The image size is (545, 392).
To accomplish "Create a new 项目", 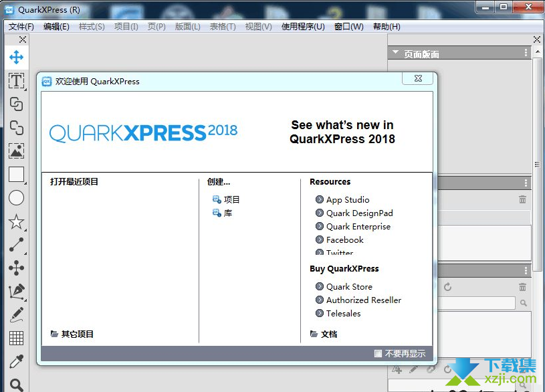I will [231, 199].
